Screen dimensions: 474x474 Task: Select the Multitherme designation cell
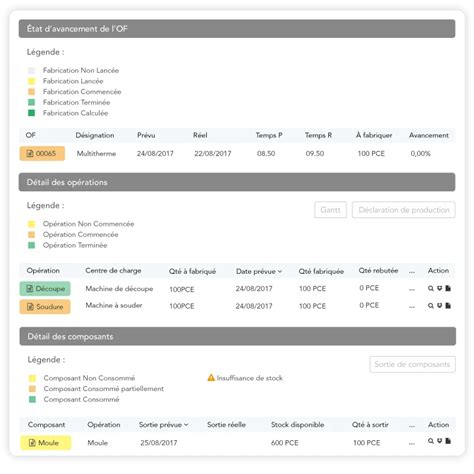[x=96, y=153]
